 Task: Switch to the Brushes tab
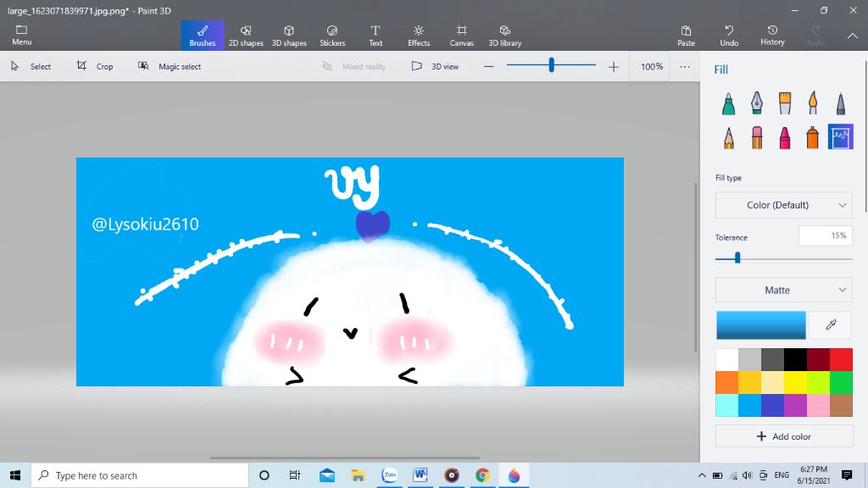click(x=203, y=36)
